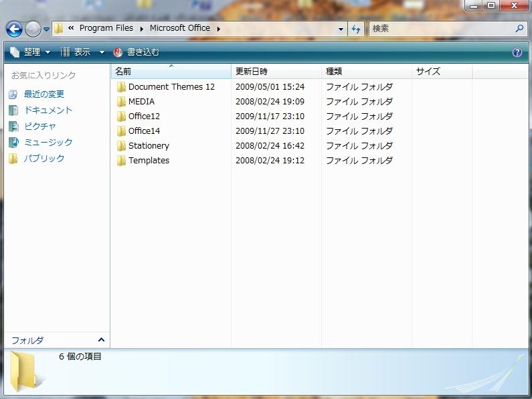
Task: Refresh the folder view
Action: click(x=355, y=29)
